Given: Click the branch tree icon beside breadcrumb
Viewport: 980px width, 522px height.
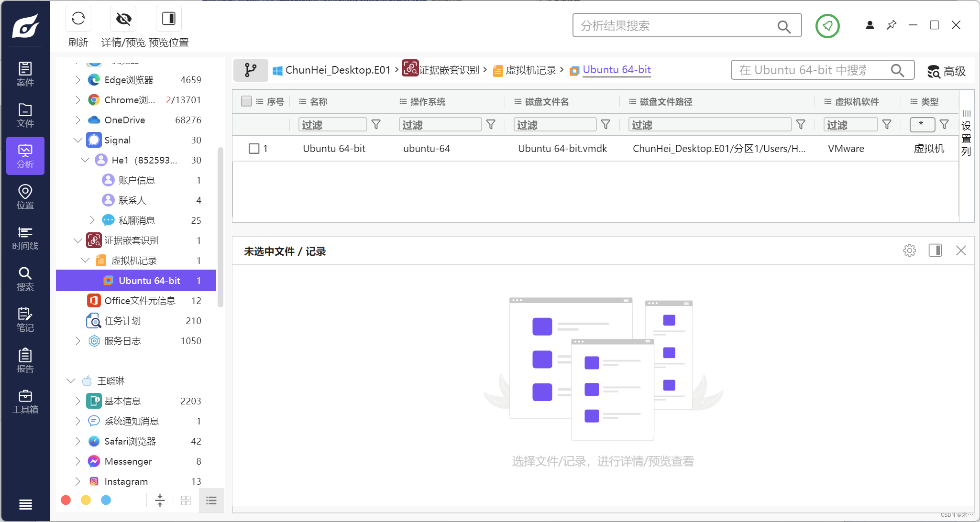Looking at the screenshot, I should pos(250,70).
